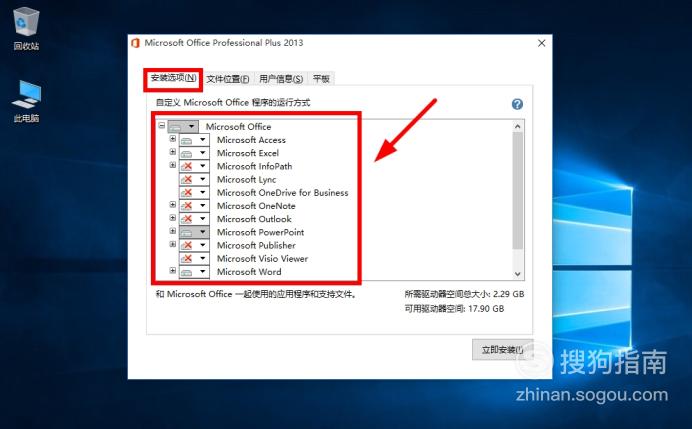
Task: Close the Office 2013 setup window
Action: (542, 43)
